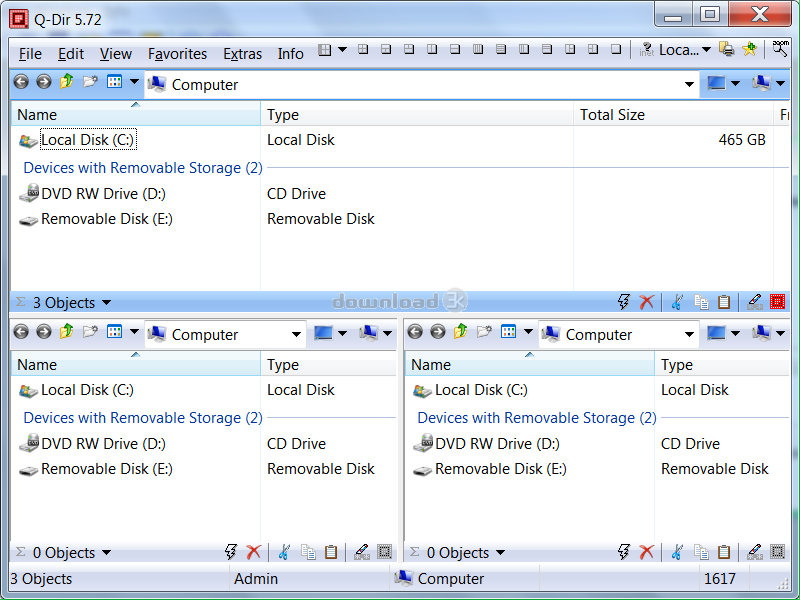Click the Total Size column header
800x600 pixels.
612,115
